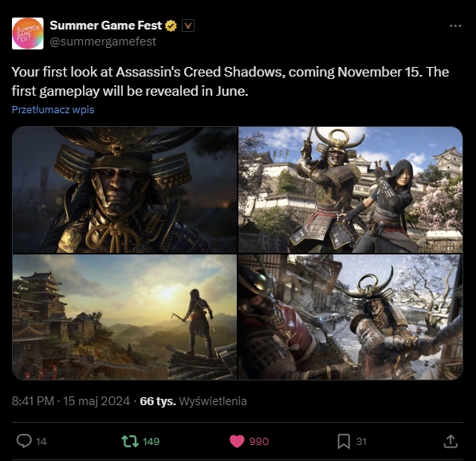Click the Summer Game Fest display name
Image resolution: width=476 pixels, height=461 pixels.
105,26
